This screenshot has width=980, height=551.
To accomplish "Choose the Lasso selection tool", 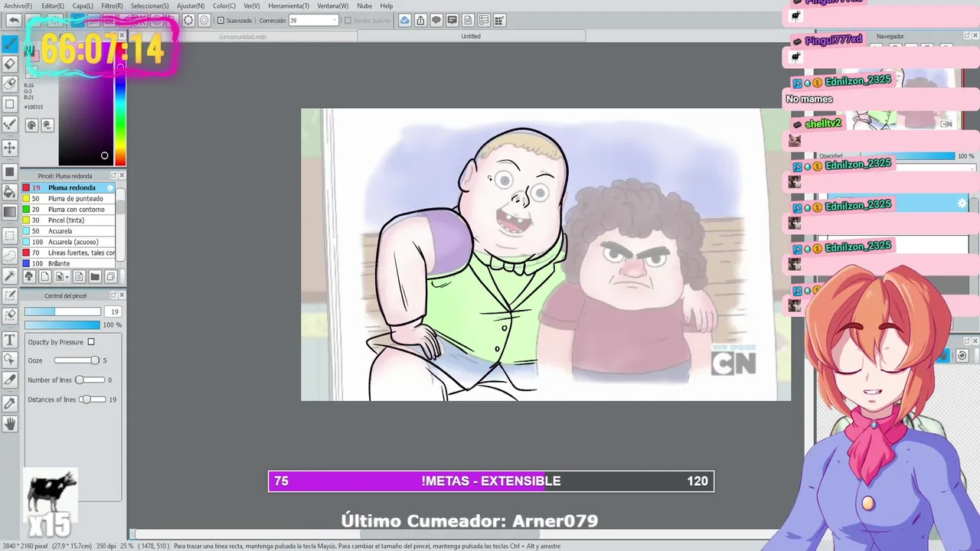I will pos(10,256).
